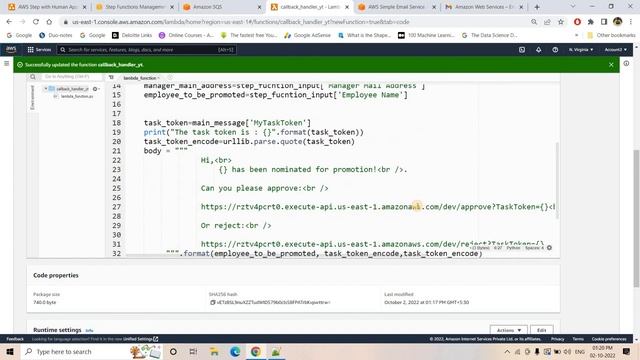
Task: Open the Deloitte Links bookmark
Action: point(132,36)
